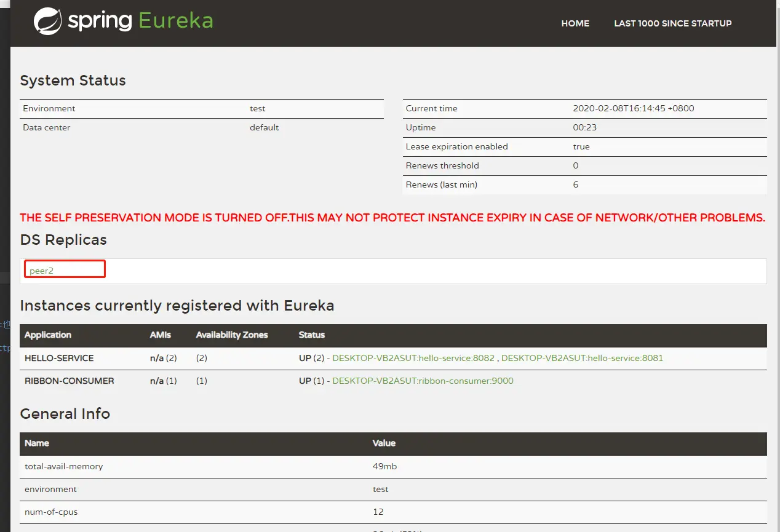Open the peer2 replica link
Image resolution: width=780 pixels, height=532 pixels.
click(41, 271)
